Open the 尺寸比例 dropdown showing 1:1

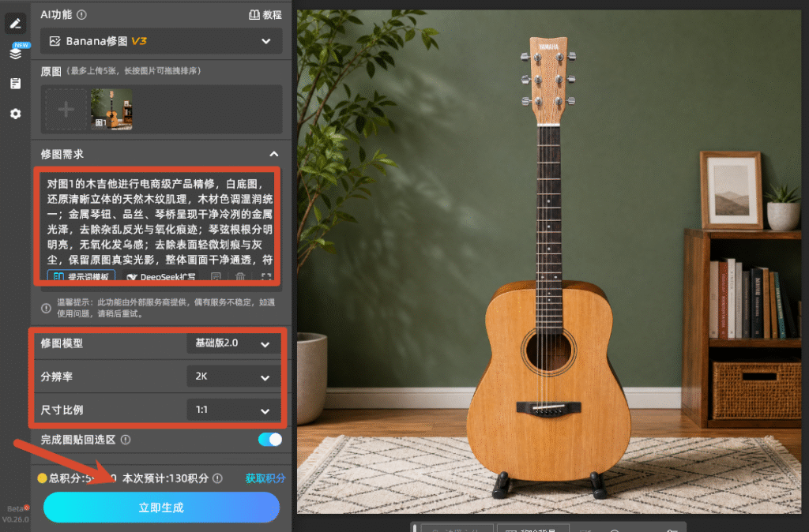point(233,410)
